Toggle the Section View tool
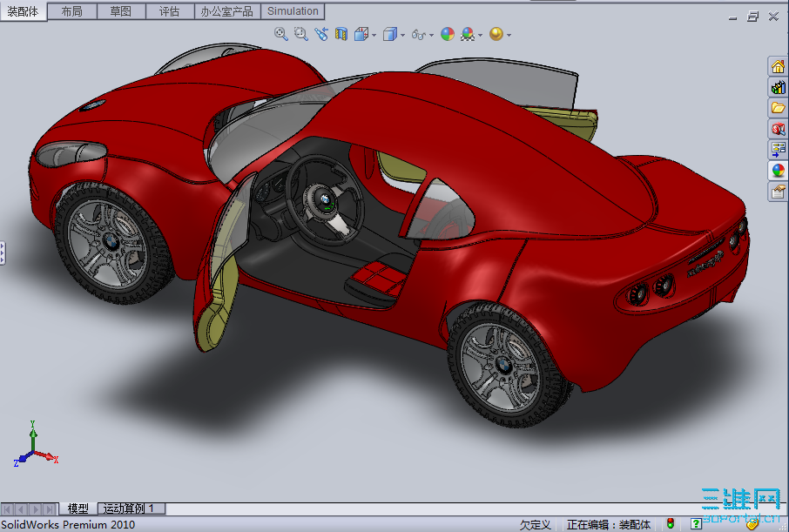 (x=341, y=34)
